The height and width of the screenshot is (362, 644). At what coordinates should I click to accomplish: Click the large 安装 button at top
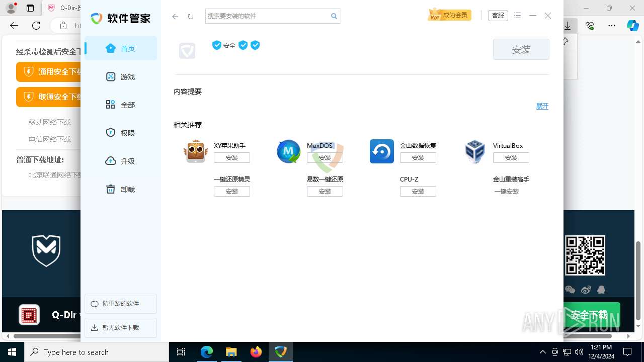[521, 49]
